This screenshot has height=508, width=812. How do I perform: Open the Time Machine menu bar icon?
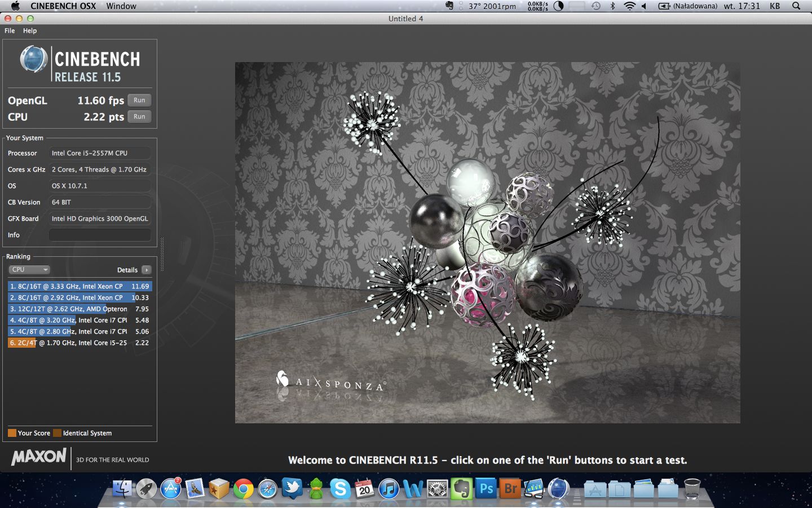click(596, 6)
